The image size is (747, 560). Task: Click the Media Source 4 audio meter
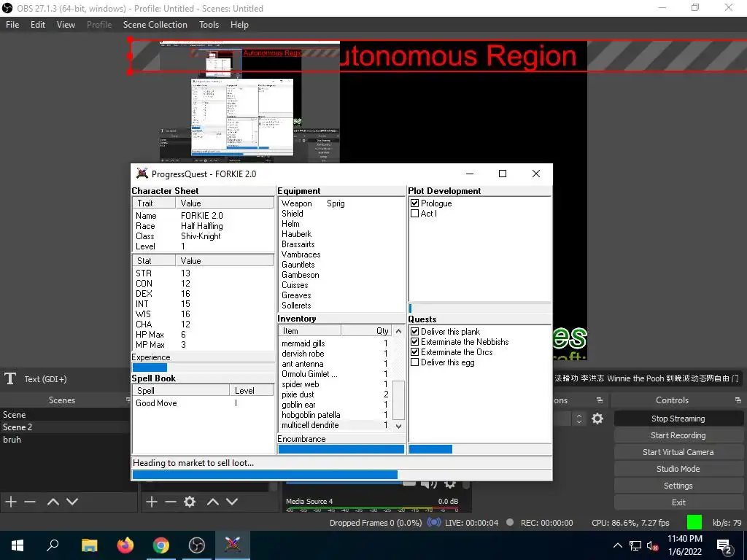372,509
